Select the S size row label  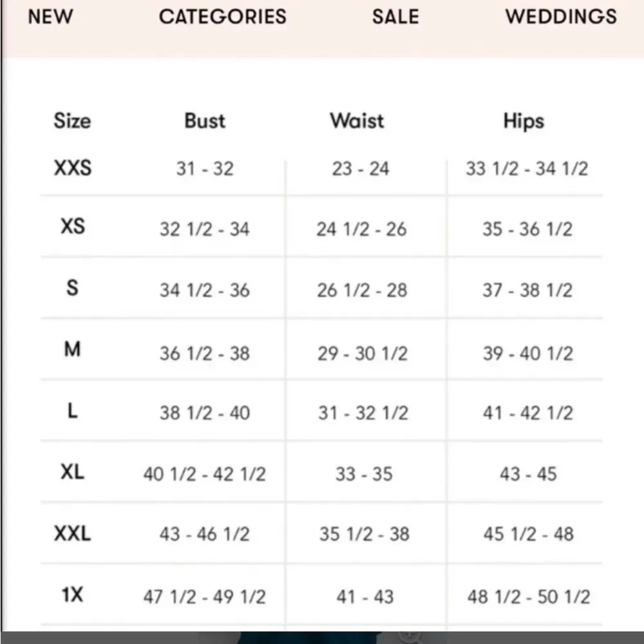72,287
